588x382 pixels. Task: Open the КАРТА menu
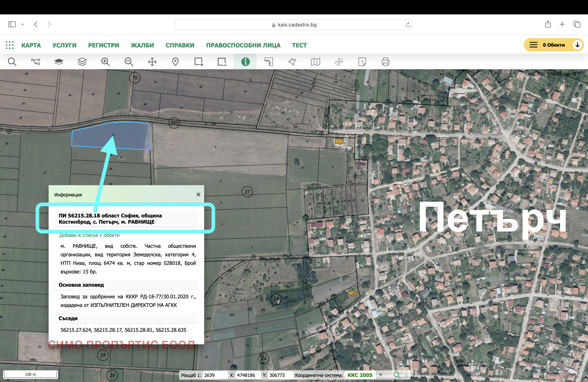tap(31, 45)
